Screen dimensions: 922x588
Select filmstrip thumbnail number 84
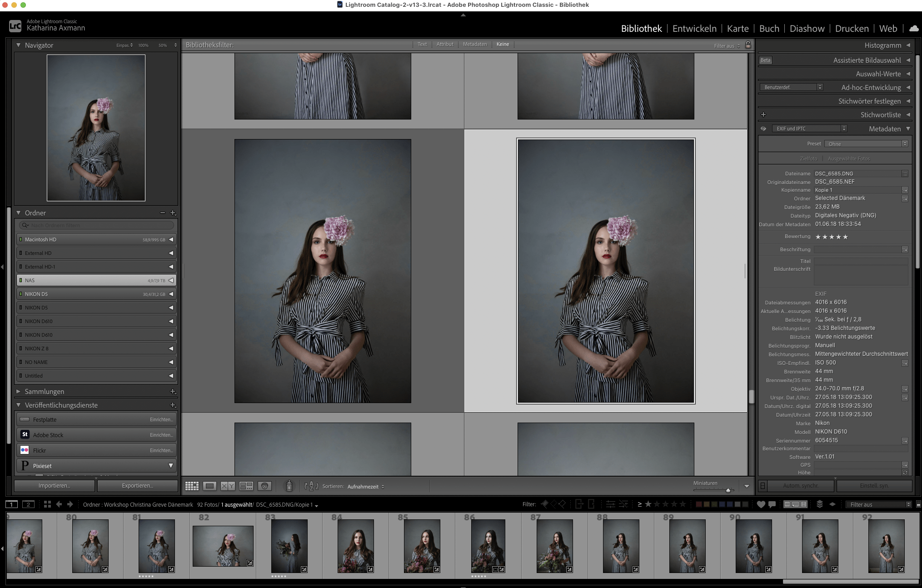click(x=355, y=545)
